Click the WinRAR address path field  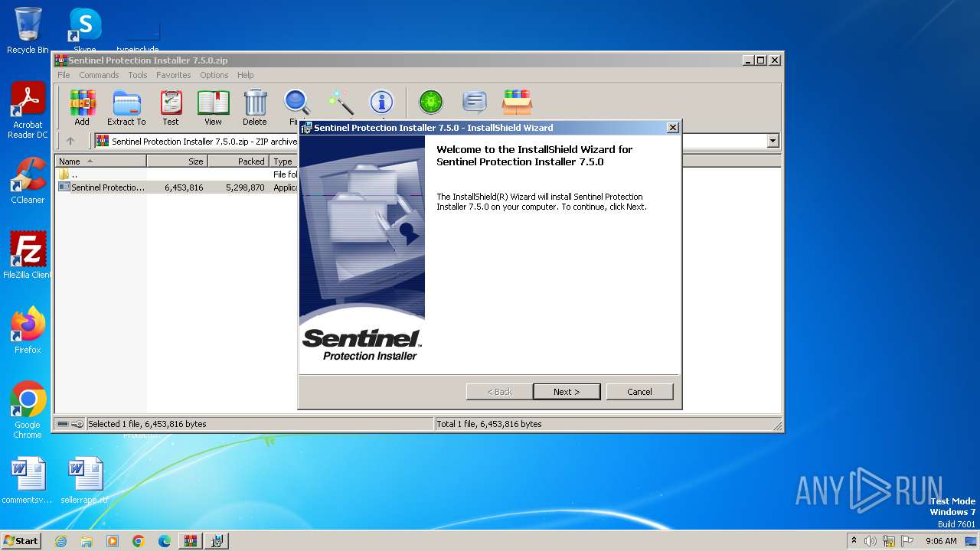coord(430,141)
